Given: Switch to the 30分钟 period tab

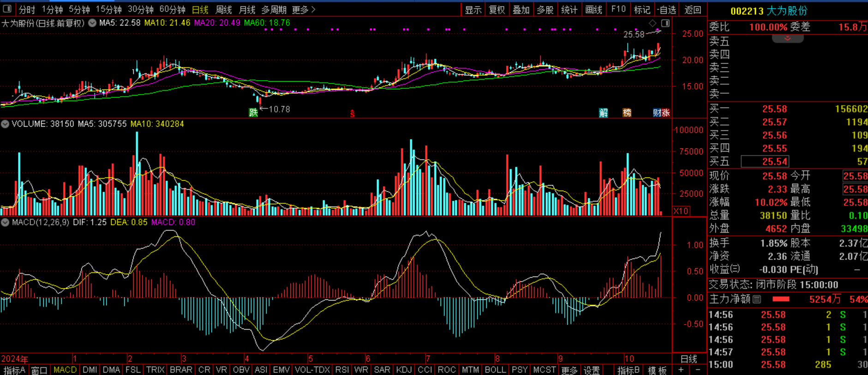Looking at the screenshot, I should point(140,9).
